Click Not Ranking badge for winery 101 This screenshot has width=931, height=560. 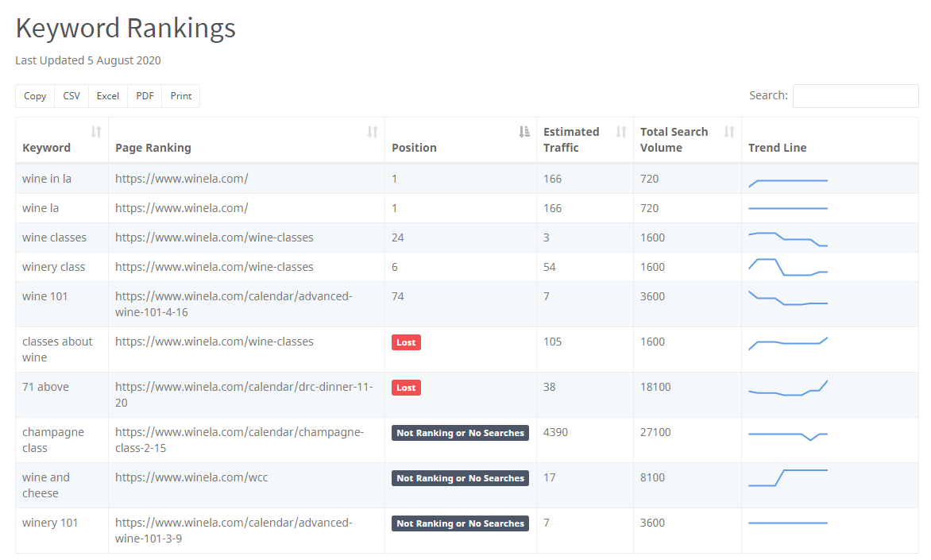(460, 523)
